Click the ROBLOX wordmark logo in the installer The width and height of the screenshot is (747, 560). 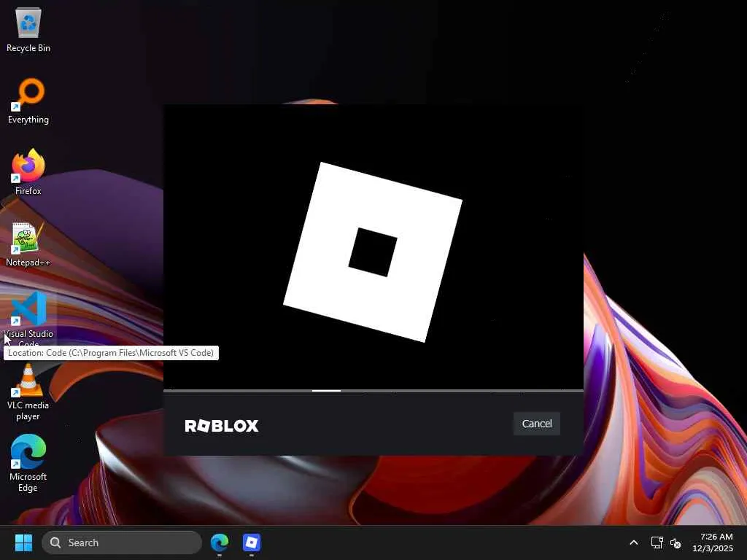point(222,426)
